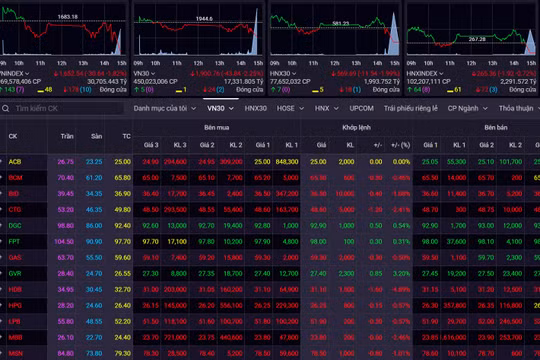
Task: Click DGC matched price 92.90
Action: (318, 226)
